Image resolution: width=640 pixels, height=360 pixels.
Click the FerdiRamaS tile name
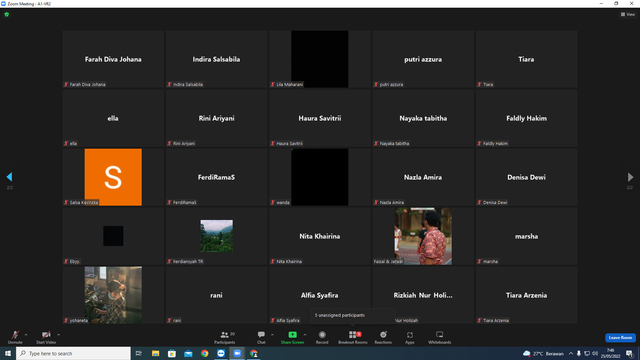click(216, 178)
